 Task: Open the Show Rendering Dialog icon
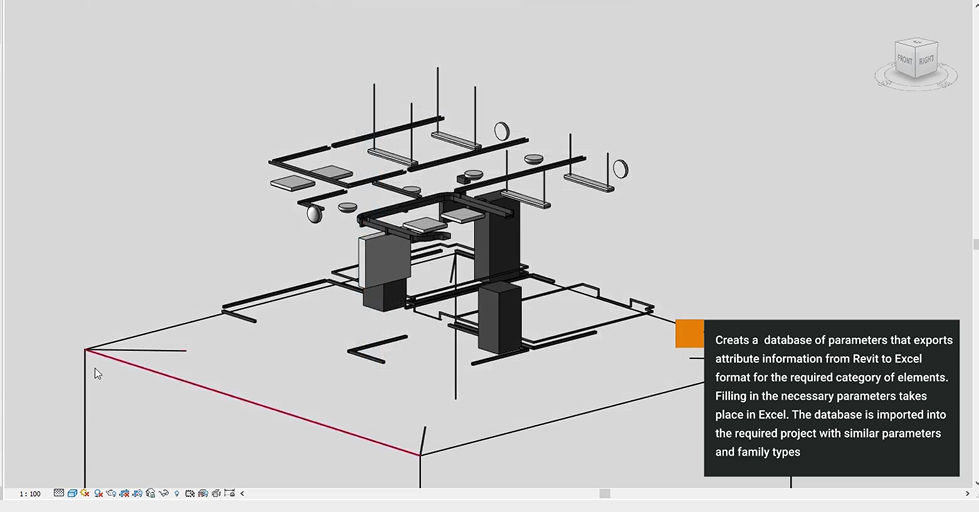coord(111,493)
